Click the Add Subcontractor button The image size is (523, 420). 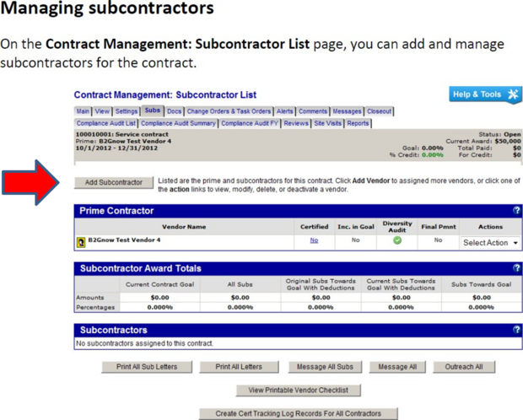pos(114,182)
